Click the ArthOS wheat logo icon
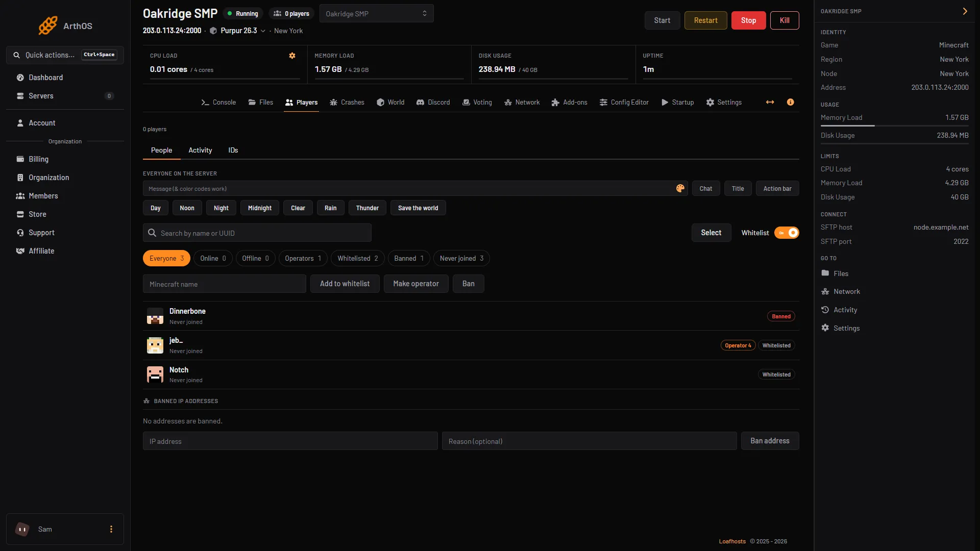Screen dimensions: 980x551 point(47,26)
